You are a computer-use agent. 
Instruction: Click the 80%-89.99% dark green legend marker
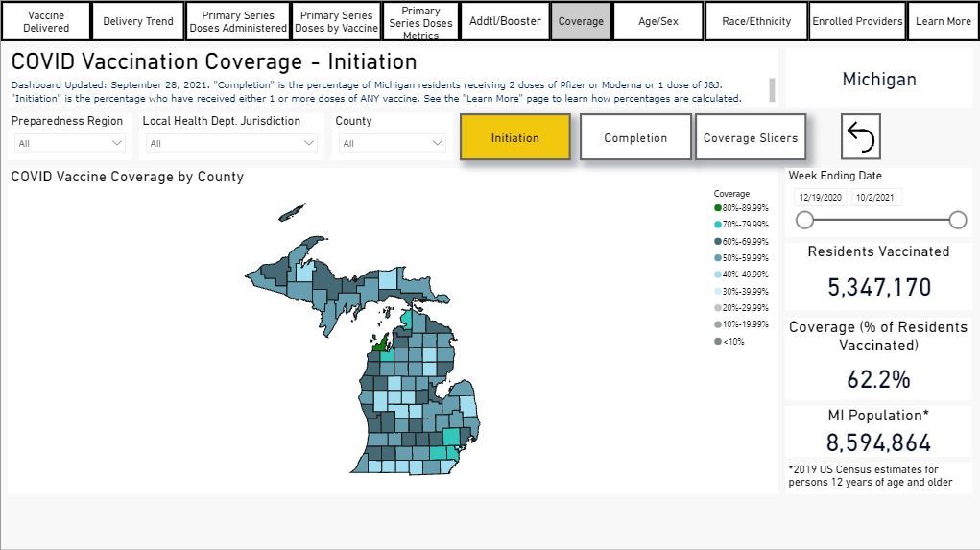click(x=718, y=208)
